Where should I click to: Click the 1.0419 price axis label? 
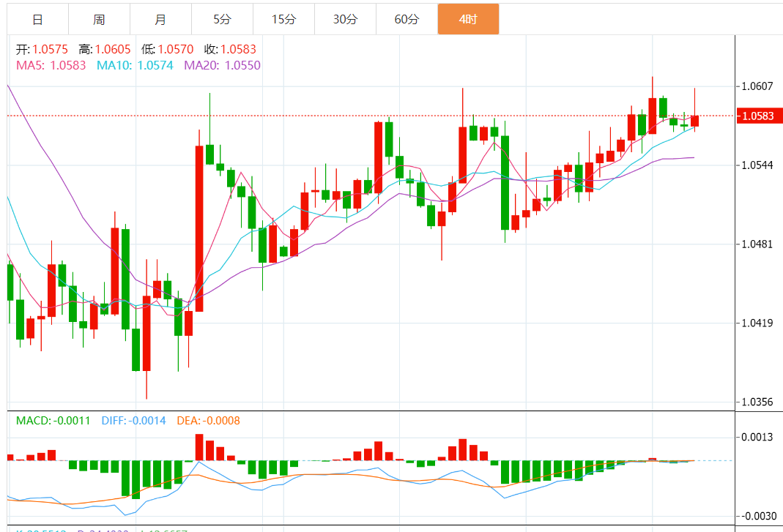[757, 323]
